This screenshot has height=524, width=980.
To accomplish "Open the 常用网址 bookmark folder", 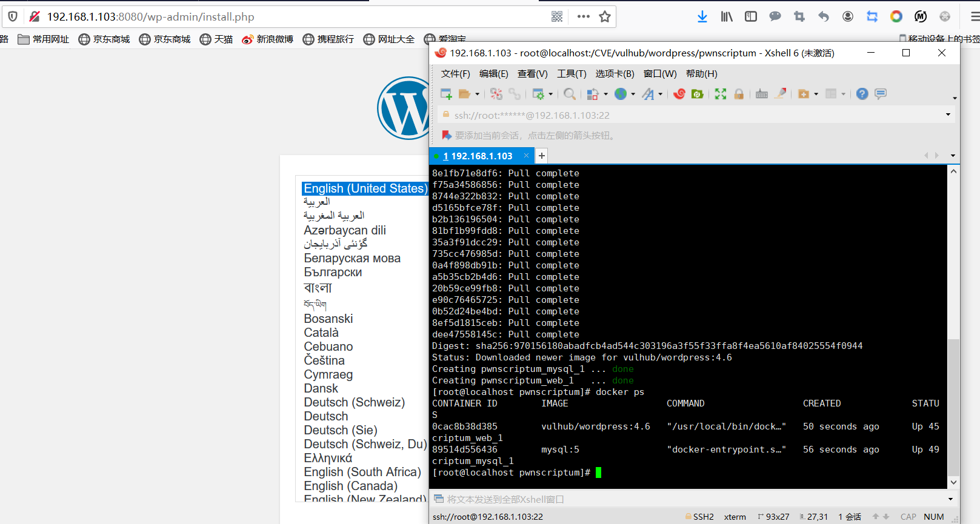I will point(44,39).
